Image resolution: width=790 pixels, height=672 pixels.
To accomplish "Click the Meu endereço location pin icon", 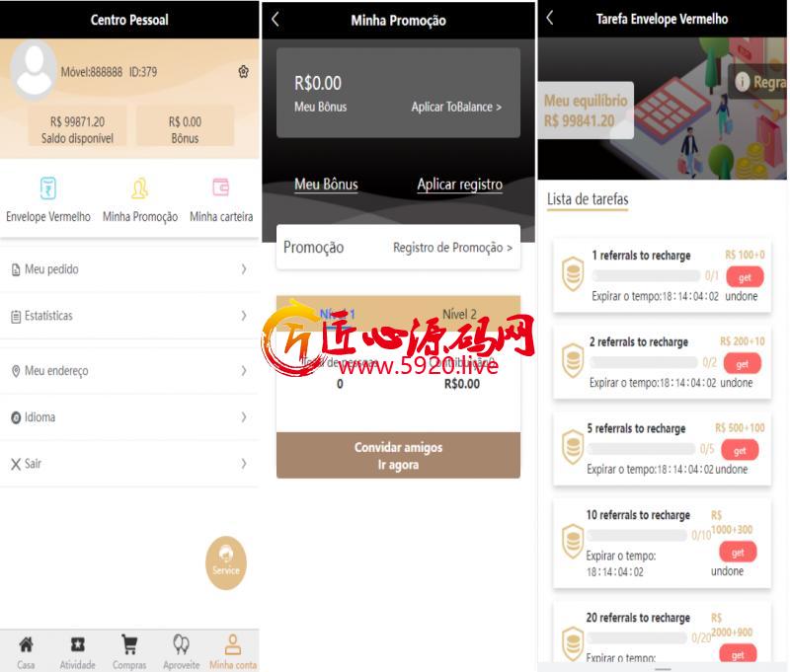I will point(16,371).
